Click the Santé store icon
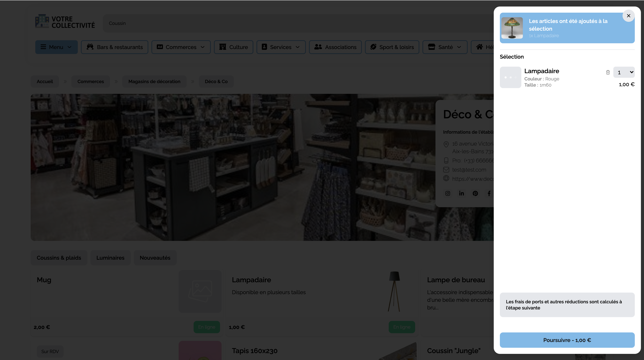This screenshot has width=644, height=360. (x=431, y=47)
